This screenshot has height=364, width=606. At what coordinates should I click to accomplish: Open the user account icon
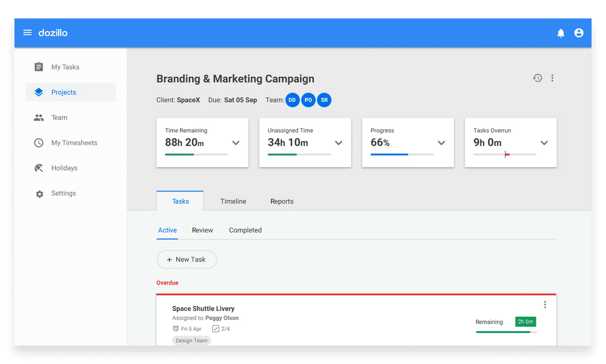[x=579, y=33]
